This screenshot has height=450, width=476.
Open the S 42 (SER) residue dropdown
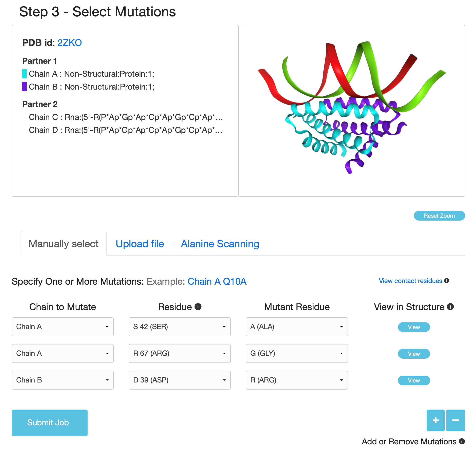pos(179,327)
